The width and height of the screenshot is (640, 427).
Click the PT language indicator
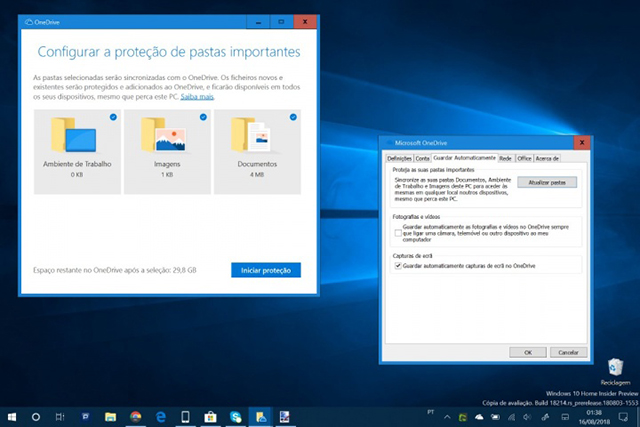[x=431, y=412]
